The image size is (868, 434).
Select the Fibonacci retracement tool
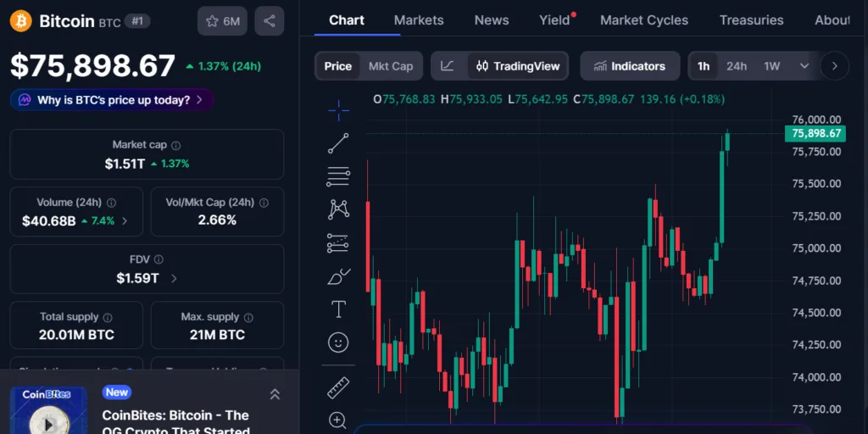pos(338,176)
